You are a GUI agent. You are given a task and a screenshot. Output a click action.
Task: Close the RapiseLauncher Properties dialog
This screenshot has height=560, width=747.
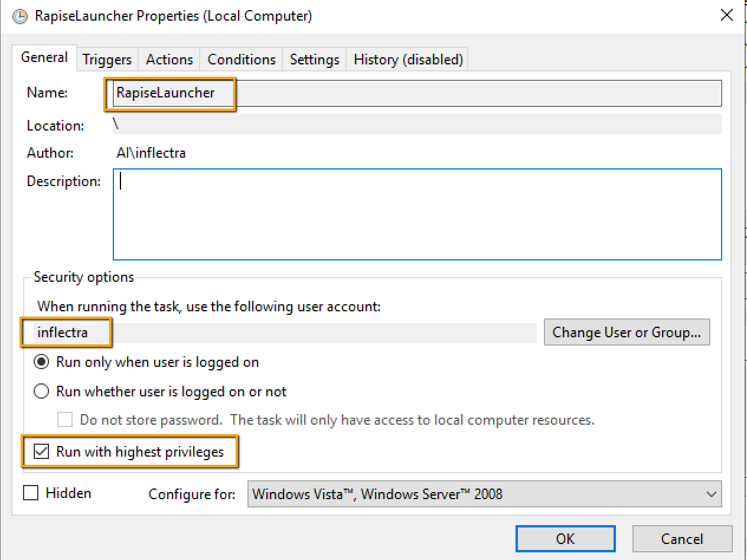click(x=727, y=16)
